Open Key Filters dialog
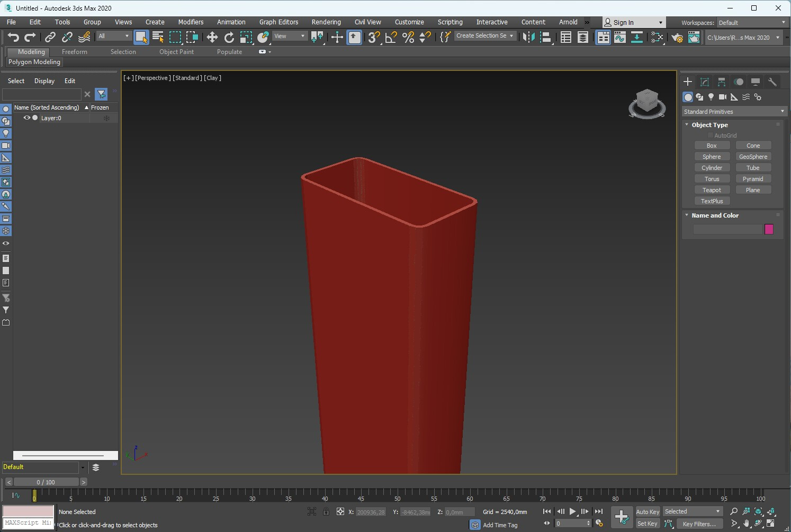This screenshot has width=791, height=532. pyautogui.click(x=699, y=524)
